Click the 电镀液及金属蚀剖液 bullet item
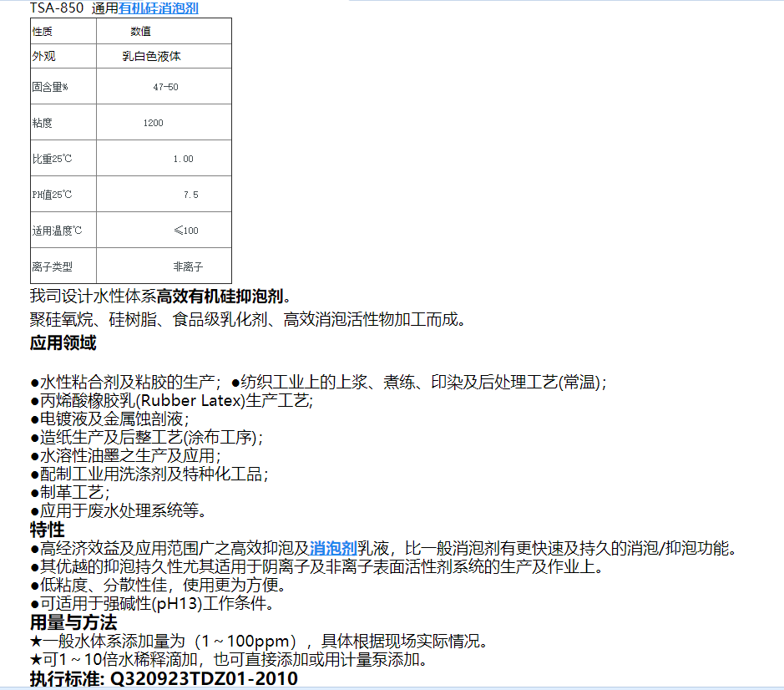 point(109,419)
